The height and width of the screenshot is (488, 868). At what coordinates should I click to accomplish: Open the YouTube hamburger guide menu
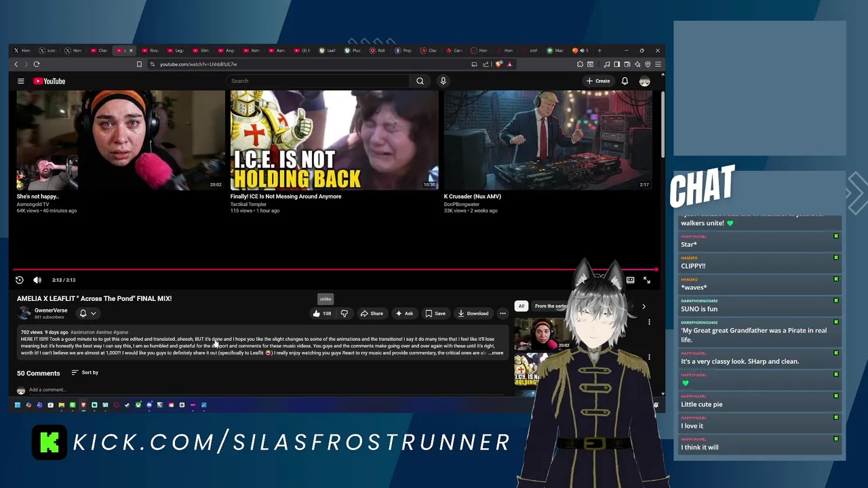pyautogui.click(x=21, y=81)
